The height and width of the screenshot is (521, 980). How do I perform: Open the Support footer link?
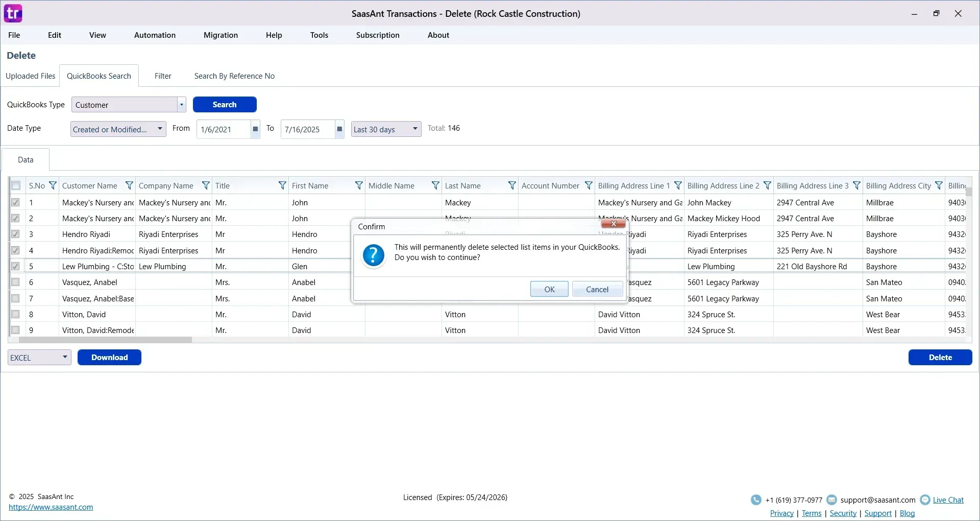pos(878,513)
